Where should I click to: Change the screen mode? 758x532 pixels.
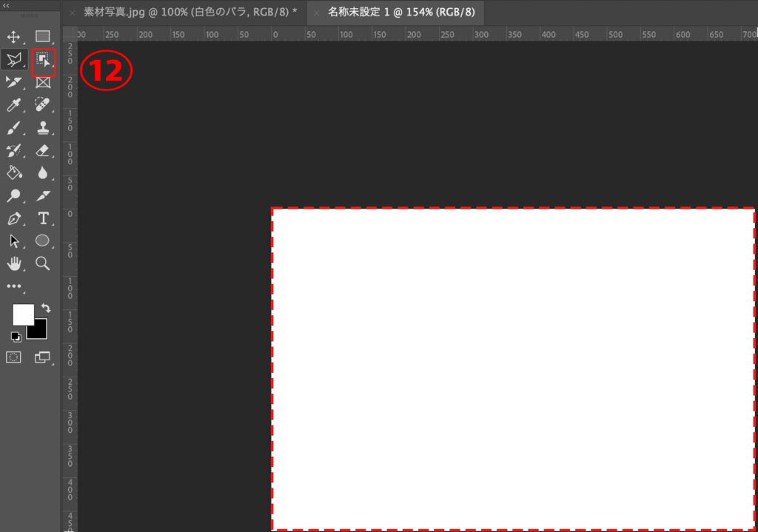coord(42,357)
